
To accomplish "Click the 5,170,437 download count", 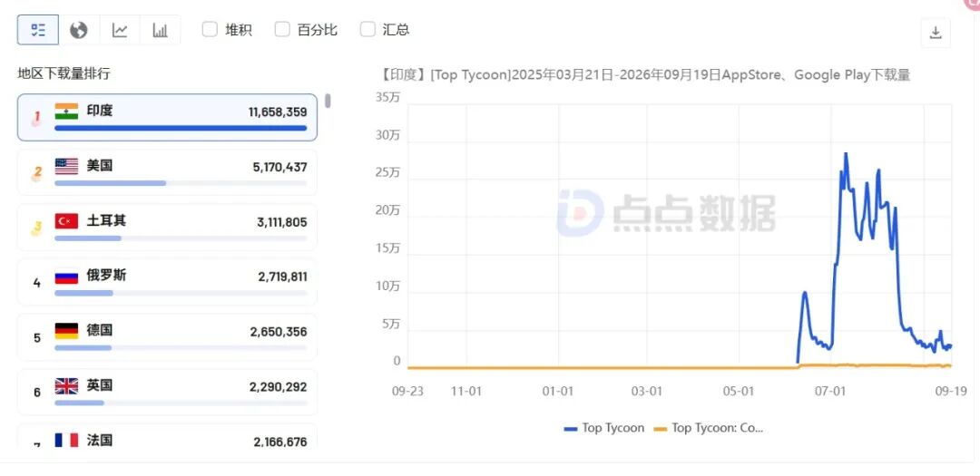I will pos(280,167).
